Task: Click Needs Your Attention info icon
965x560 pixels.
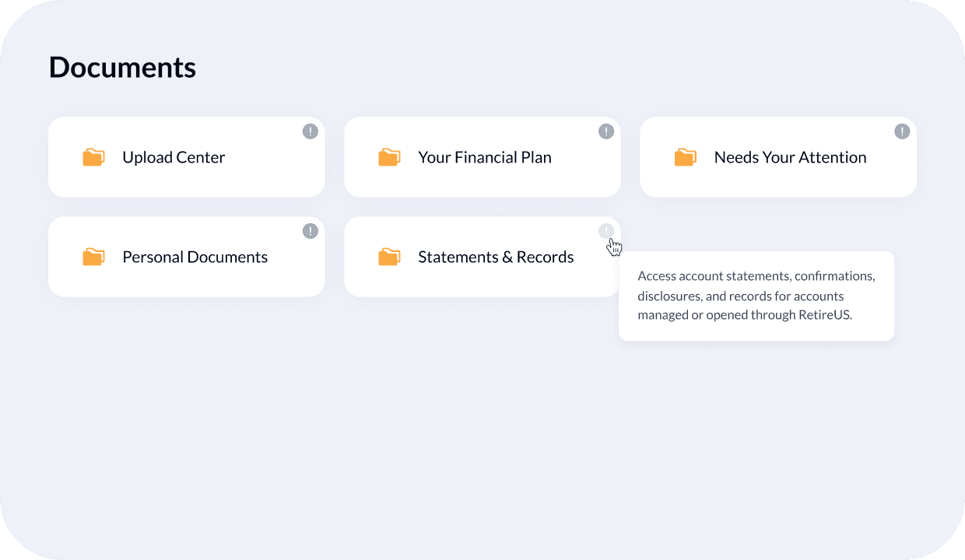Action: pyautogui.click(x=902, y=131)
